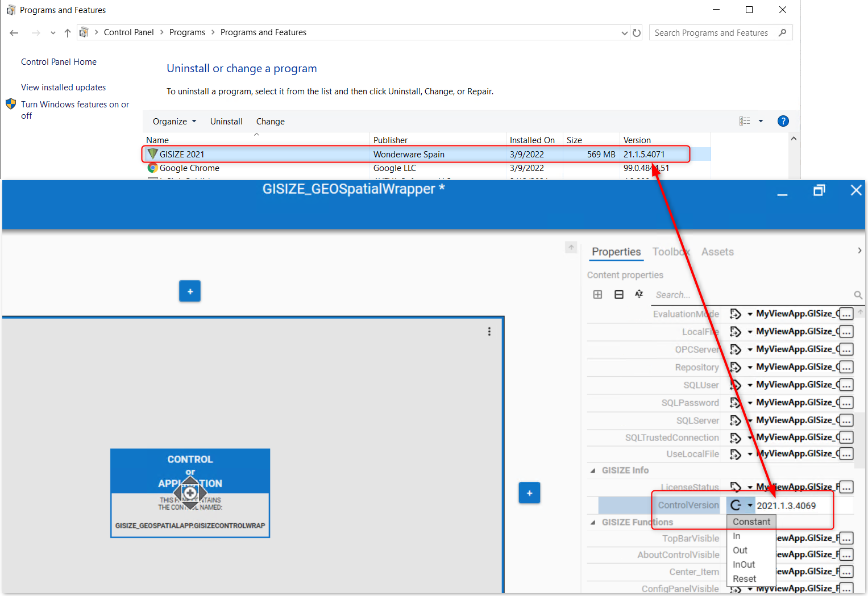Open the OPCServer binding type dropdown
Viewport: 868px width, 596px height.
(750, 349)
